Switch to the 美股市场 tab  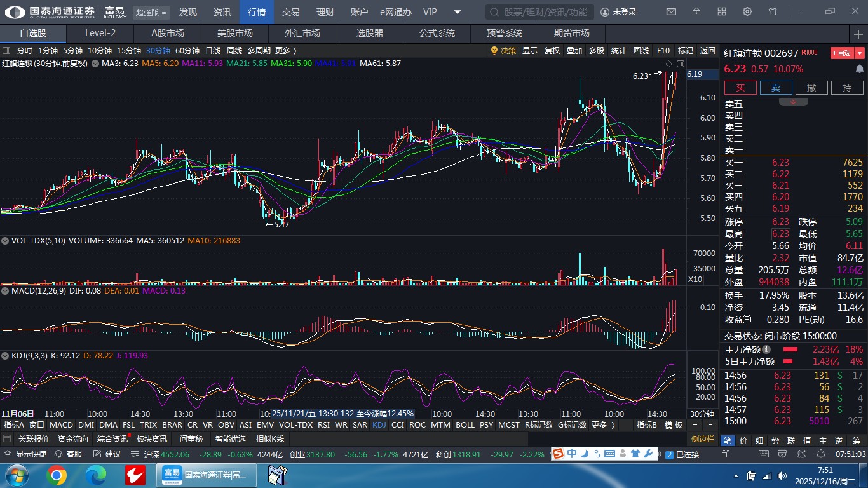click(234, 34)
